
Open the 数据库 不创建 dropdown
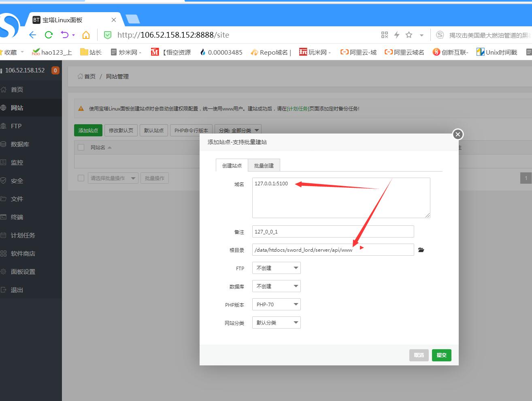pyautogui.click(x=276, y=286)
